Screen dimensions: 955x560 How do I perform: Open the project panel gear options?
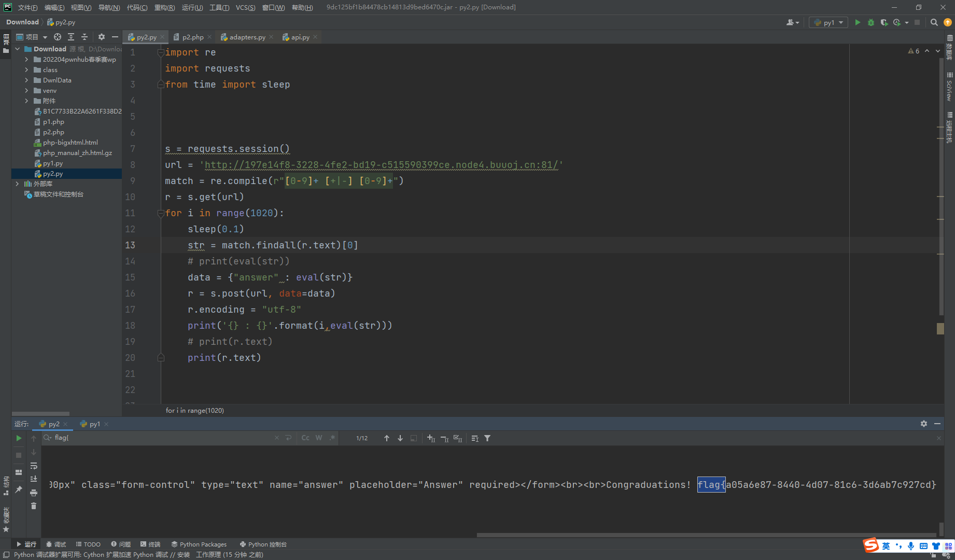pyautogui.click(x=102, y=37)
